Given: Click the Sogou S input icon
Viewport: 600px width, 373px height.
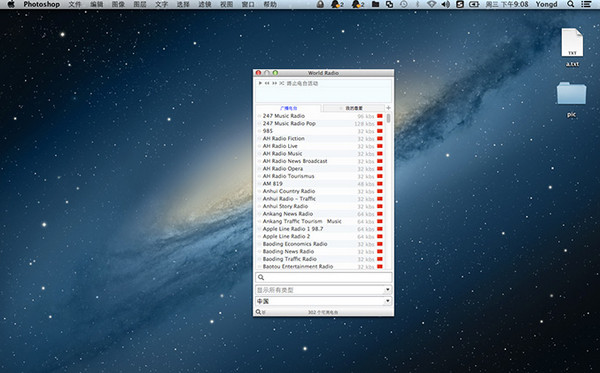Looking at the screenshot, I should [x=460, y=4].
